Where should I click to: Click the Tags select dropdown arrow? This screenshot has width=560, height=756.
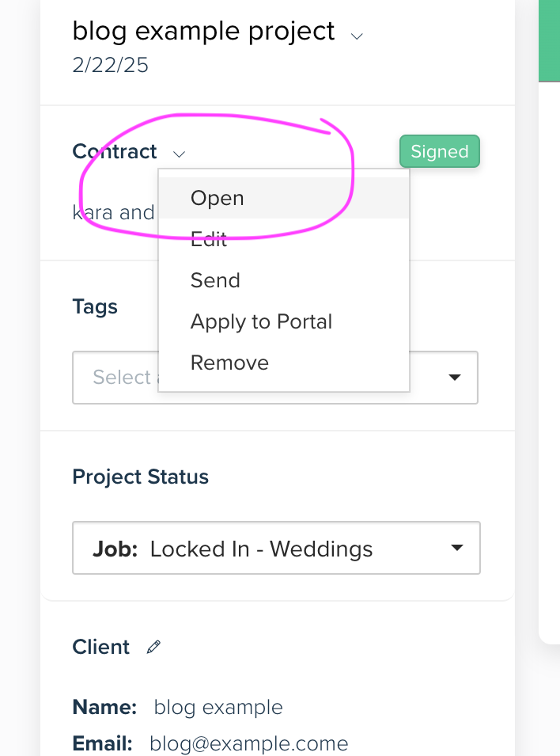[455, 377]
